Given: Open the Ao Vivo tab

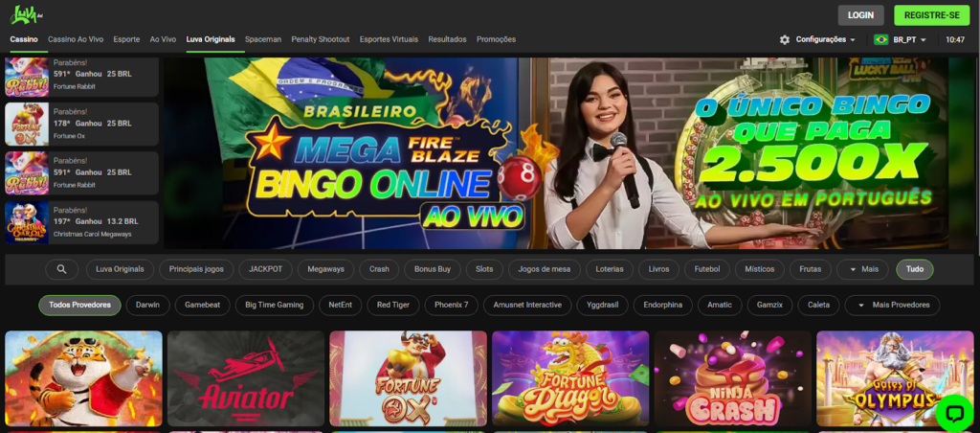Looking at the screenshot, I should pyautogui.click(x=163, y=39).
